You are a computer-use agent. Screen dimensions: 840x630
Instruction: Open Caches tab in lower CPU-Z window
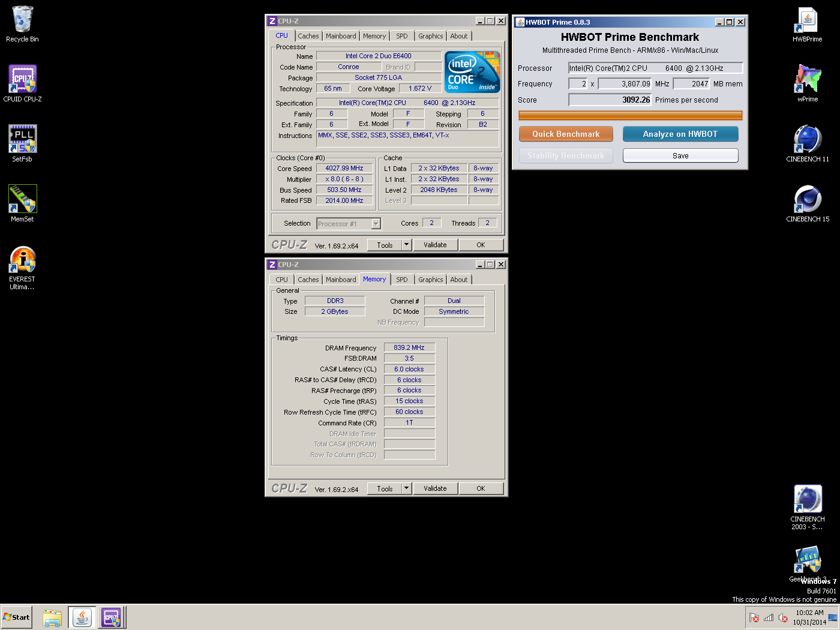308,280
